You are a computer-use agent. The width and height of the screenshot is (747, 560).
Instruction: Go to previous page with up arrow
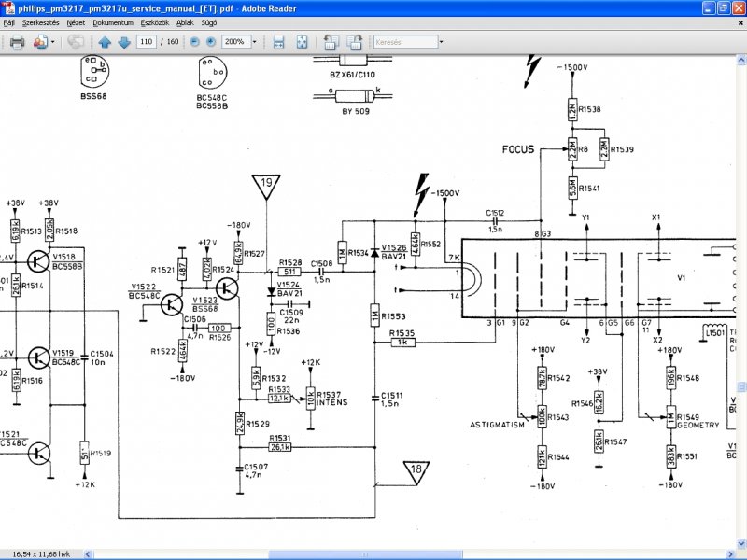pyautogui.click(x=105, y=42)
